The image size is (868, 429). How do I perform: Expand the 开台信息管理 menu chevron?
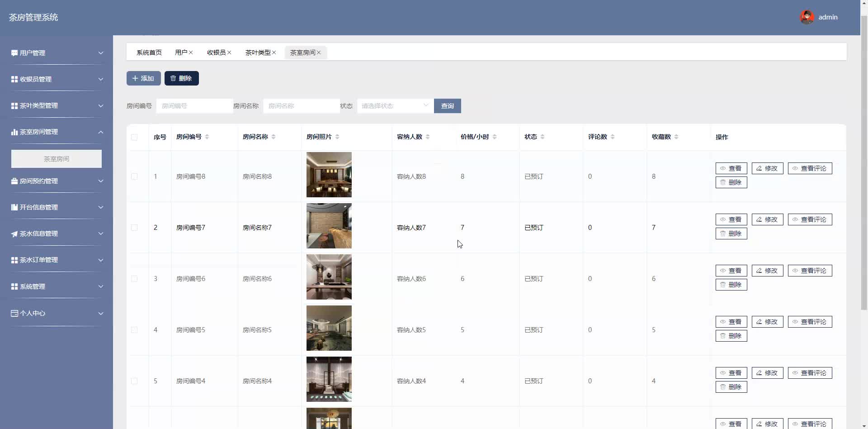coord(101,207)
